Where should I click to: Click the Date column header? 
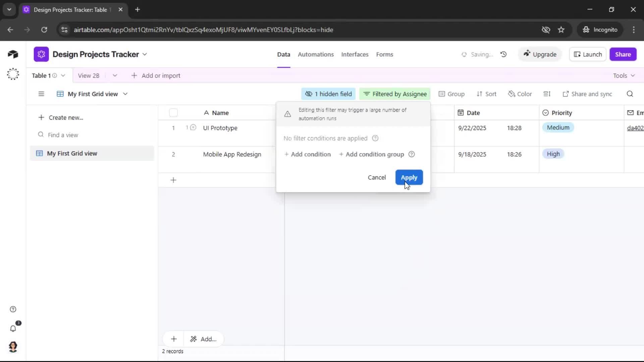click(496, 113)
